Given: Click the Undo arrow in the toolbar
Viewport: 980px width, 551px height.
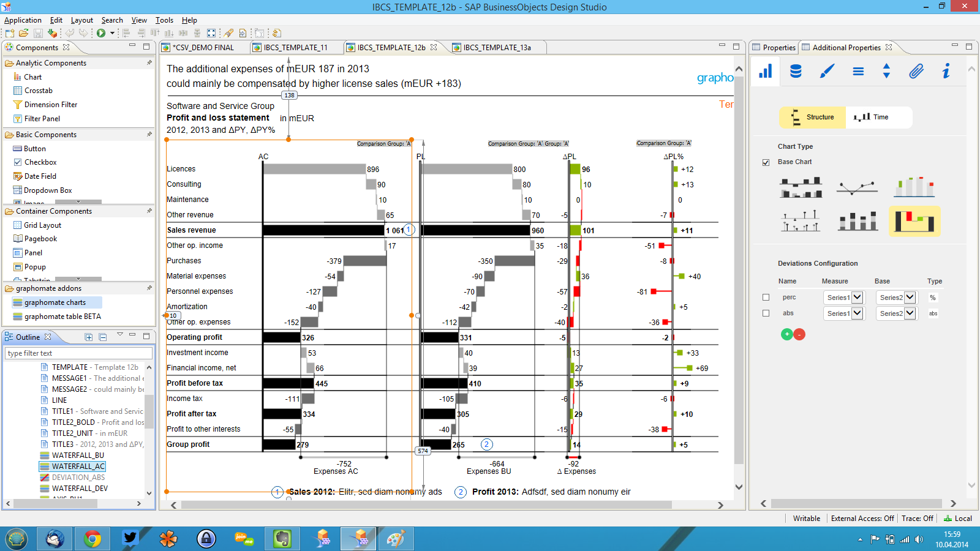Looking at the screenshot, I should 70,33.
